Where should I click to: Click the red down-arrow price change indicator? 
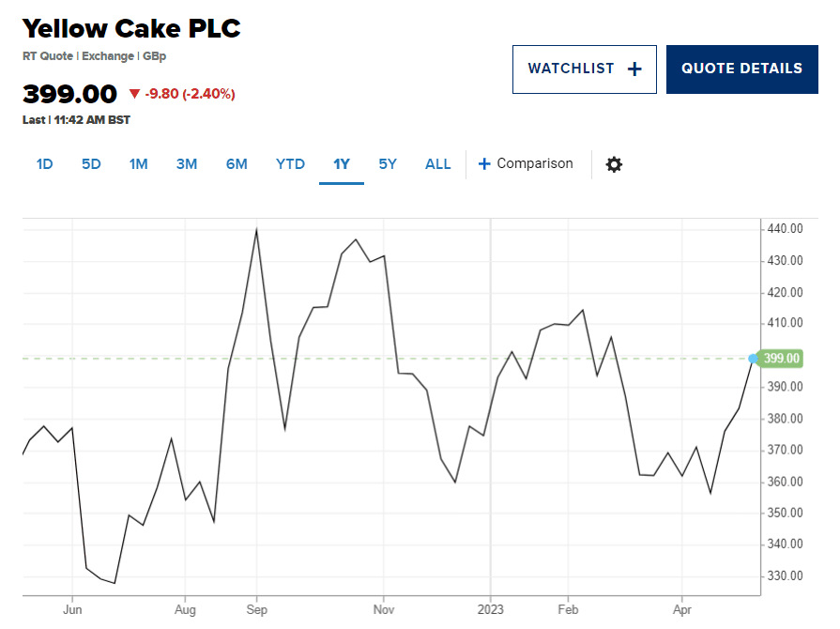[x=134, y=94]
